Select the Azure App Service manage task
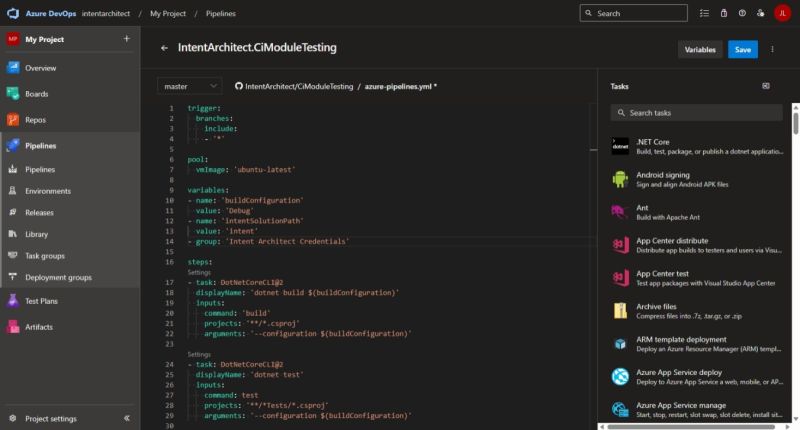 696,409
